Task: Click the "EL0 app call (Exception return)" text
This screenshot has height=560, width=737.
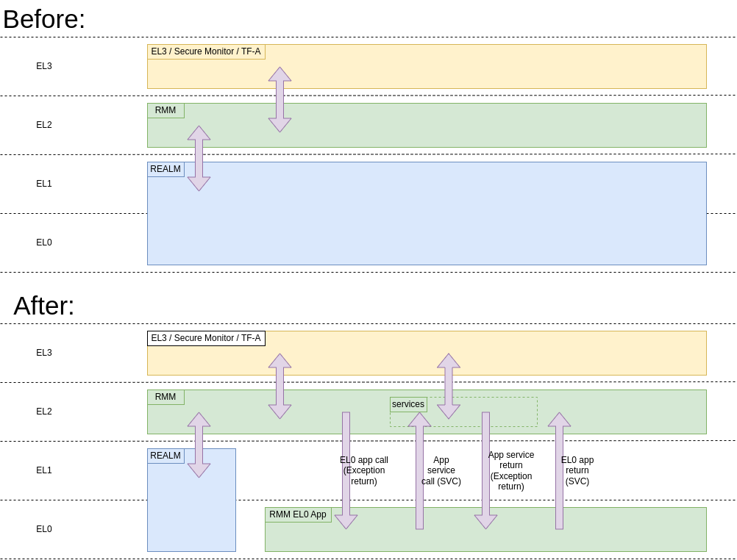Action: pyautogui.click(x=364, y=470)
